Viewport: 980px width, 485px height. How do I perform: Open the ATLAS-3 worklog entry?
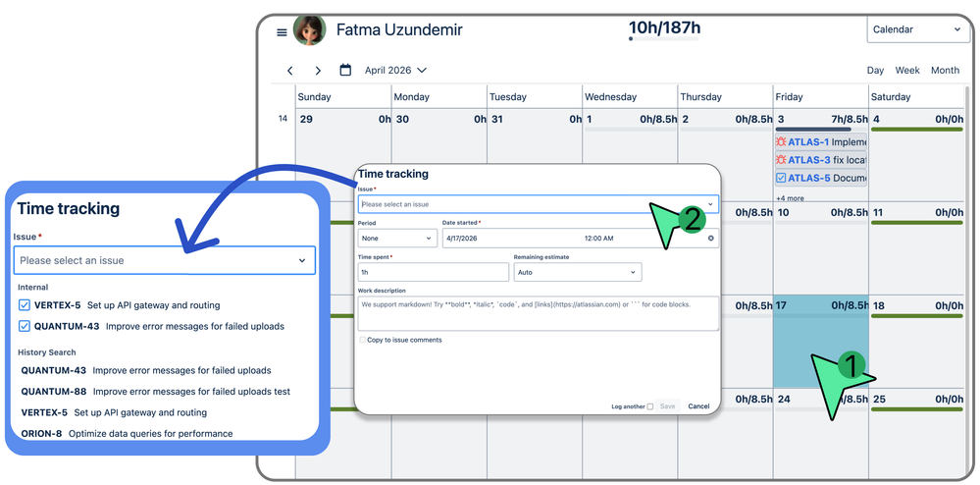821,160
